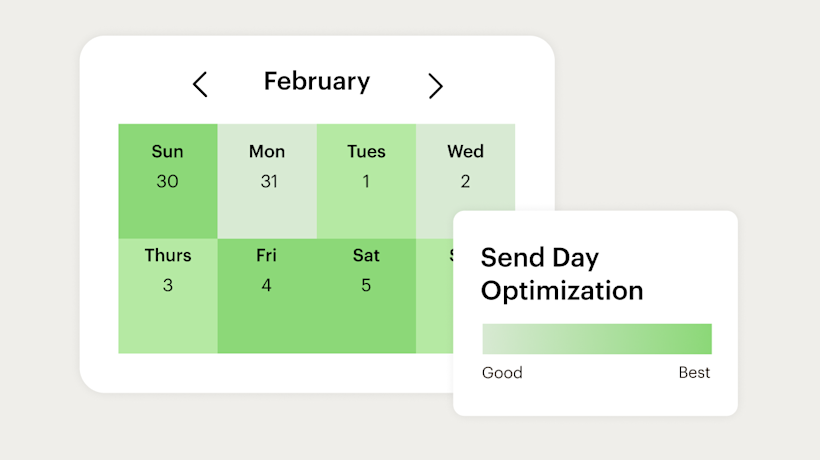Viewport: 820px width, 460px height.
Task: Pick the Mon 31 day cell
Action: [x=267, y=181]
